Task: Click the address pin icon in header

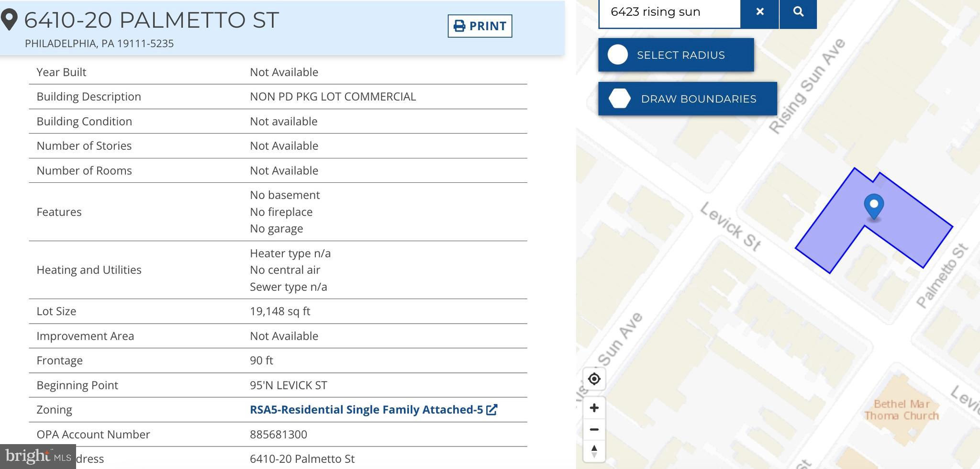Action: click(9, 20)
